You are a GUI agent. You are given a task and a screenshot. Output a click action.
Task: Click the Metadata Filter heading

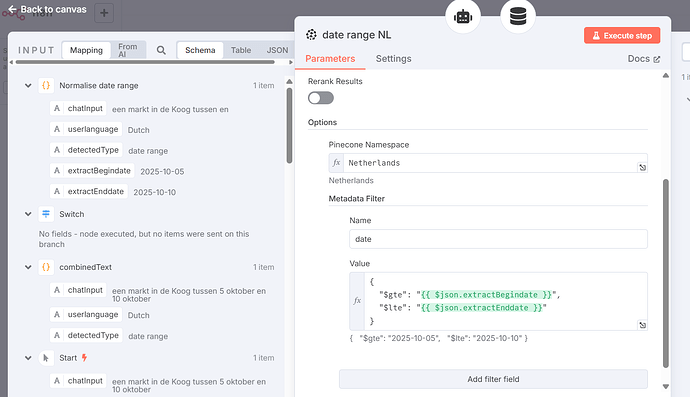point(356,198)
